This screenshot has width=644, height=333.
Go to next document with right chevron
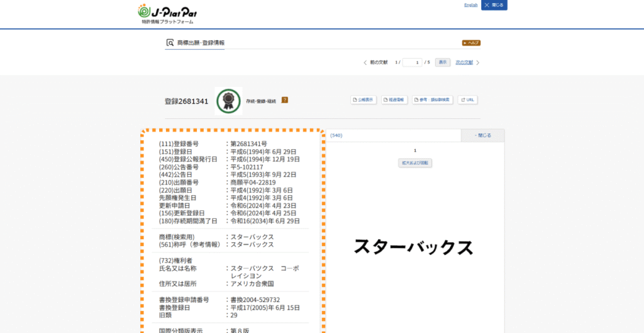pyautogui.click(x=477, y=62)
